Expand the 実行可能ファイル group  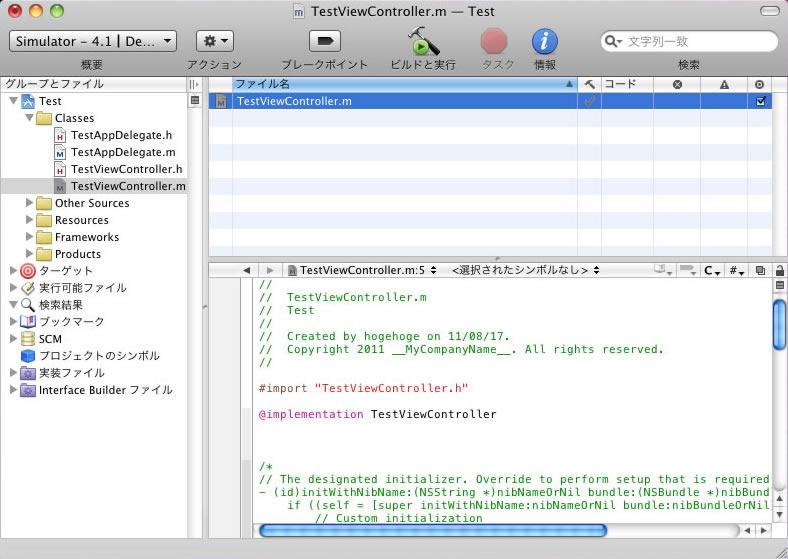click(x=14, y=288)
